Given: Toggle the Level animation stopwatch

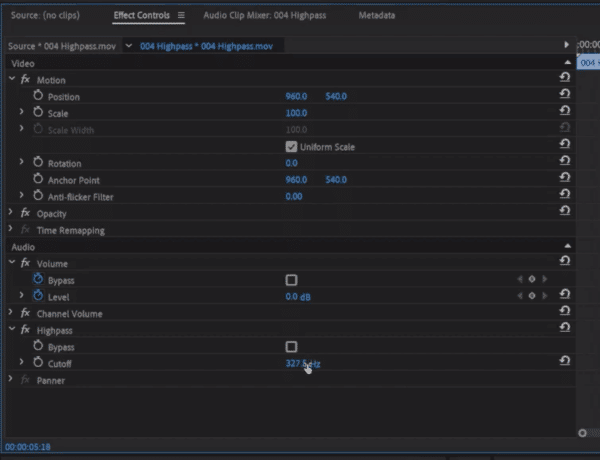Looking at the screenshot, I should [x=38, y=295].
